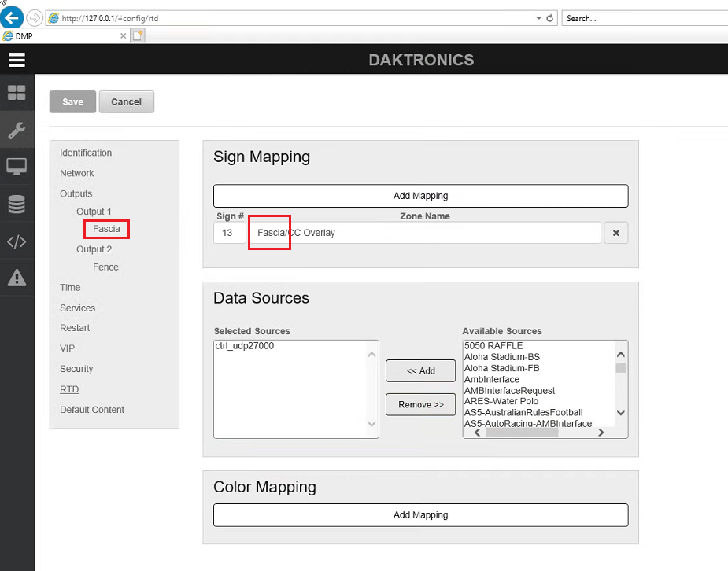Click the dashboard grid icon in sidebar

pos(17,93)
